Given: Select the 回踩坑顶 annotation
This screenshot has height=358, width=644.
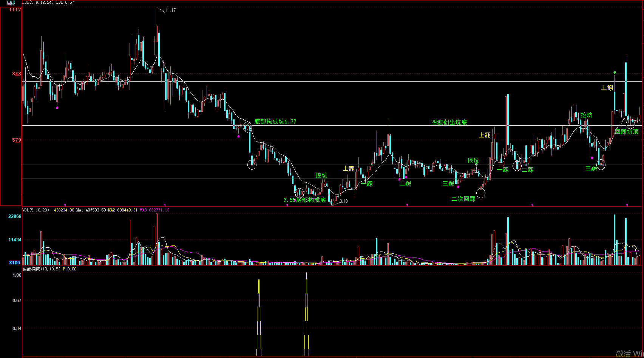Looking at the screenshot, I should tap(627, 132).
